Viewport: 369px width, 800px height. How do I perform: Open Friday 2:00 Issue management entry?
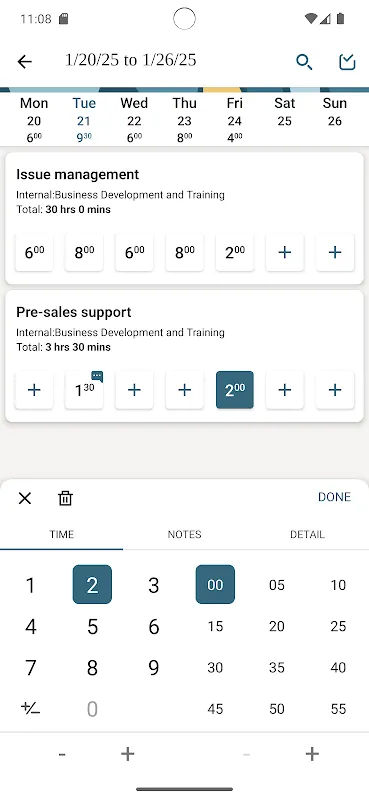point(235,252)
